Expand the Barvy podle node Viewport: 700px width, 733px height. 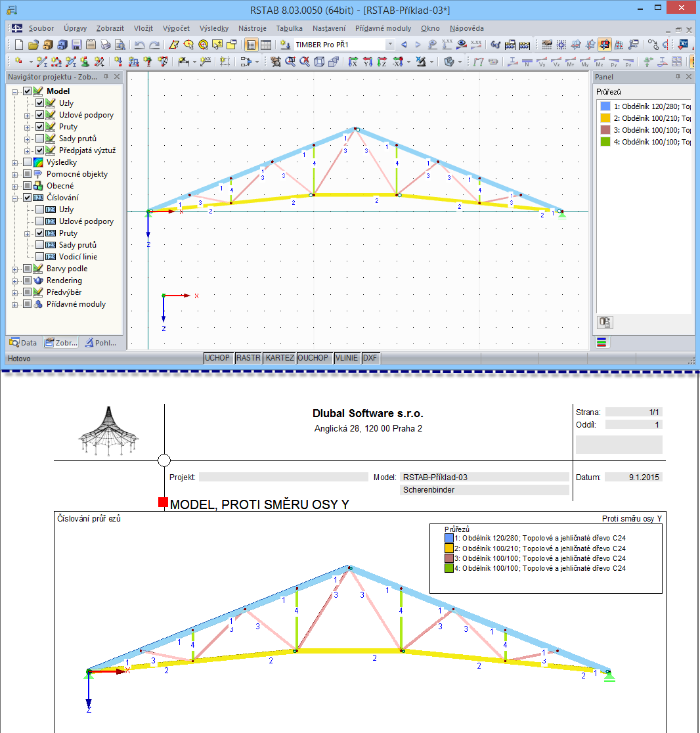click(15, 269)
